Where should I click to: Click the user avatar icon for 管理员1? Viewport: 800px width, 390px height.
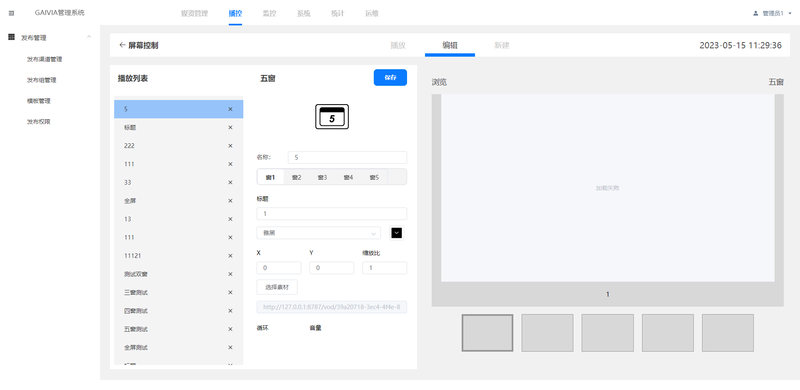(x=756, y=14)
